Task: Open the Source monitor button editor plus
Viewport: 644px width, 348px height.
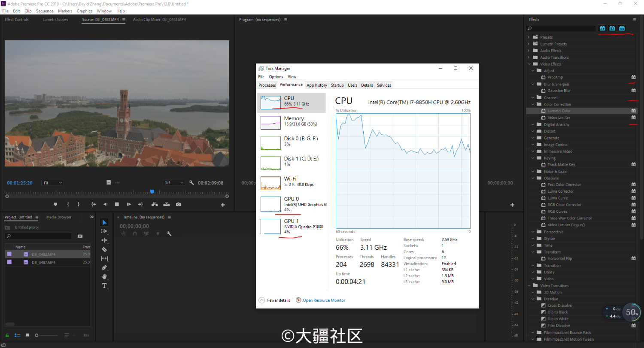Action: coord(223,205)
